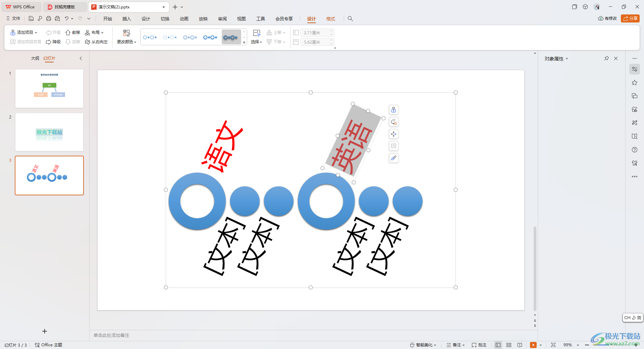Start slideshow with the play button
Image resolution: width=644 pixels, height=349 pixels.
point(533,345)
